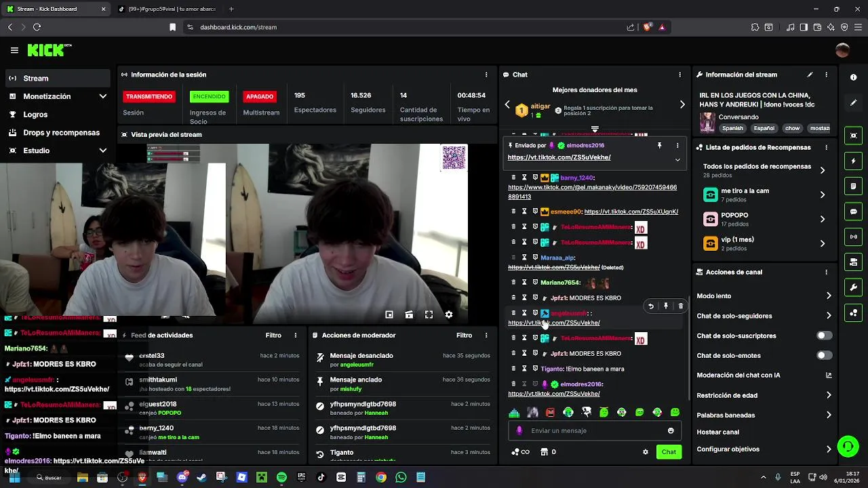Toggle Chat de solo-emotes switch
868x488 pixels.
[x=824, y=355]
